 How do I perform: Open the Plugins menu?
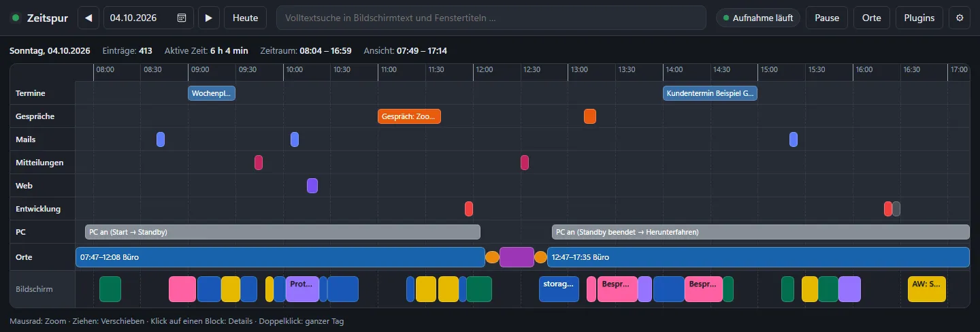(x=919, y=18)
